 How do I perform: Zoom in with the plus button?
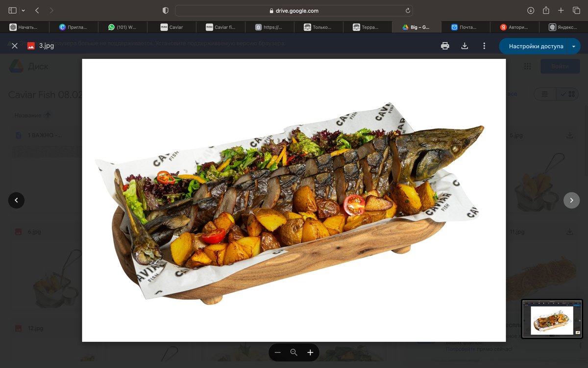[x=310, y=352]
